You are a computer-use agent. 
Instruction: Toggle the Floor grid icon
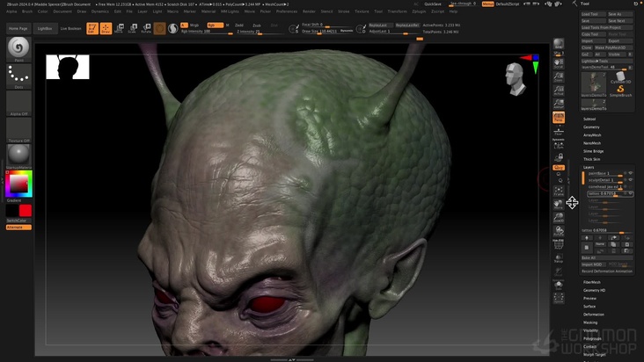coord(559,131)
